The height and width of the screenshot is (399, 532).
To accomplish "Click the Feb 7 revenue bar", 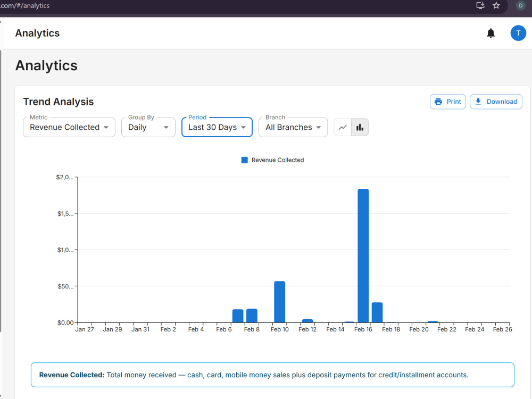I will coord(238,315).
